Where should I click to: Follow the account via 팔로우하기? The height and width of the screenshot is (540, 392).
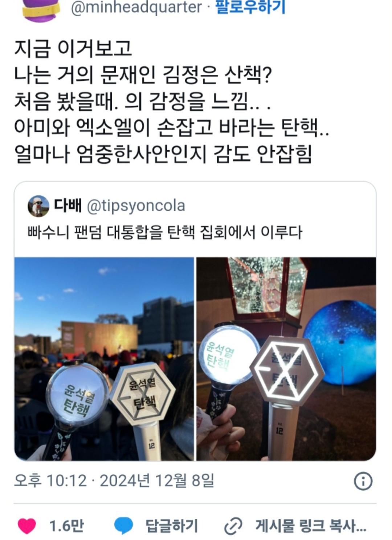click(x=250, y=7)
